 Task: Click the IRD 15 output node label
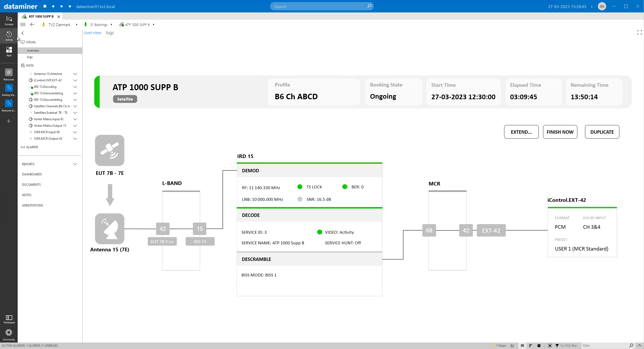[200, 241]
